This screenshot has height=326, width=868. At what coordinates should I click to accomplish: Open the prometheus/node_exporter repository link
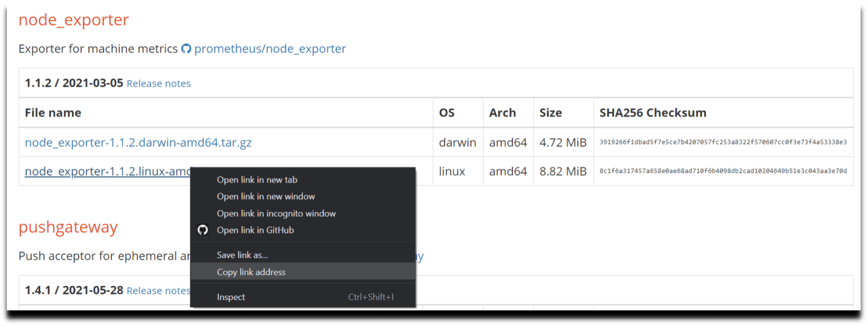(x=270, y=49)
